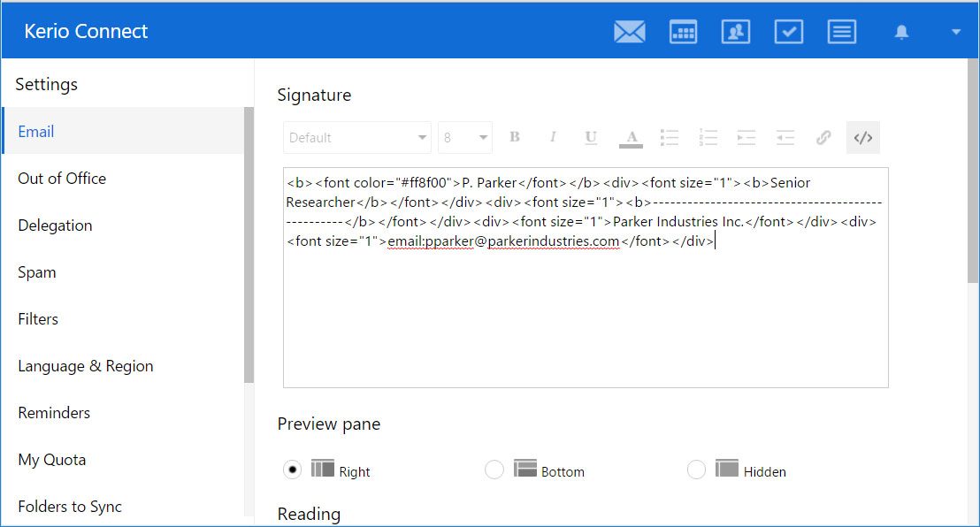Click the Settings sidebar heading
This screenshot has height=527, width=980.
tap(46, 84)
